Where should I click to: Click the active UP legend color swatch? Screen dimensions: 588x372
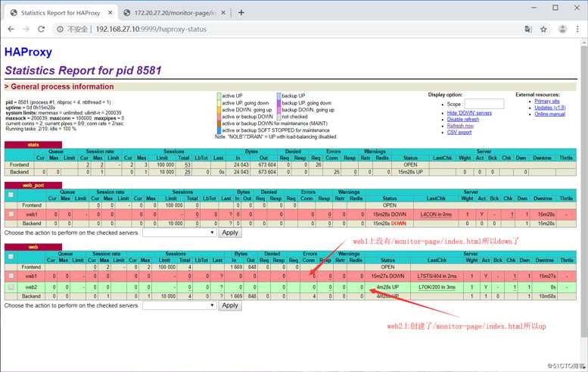point(219,95)
